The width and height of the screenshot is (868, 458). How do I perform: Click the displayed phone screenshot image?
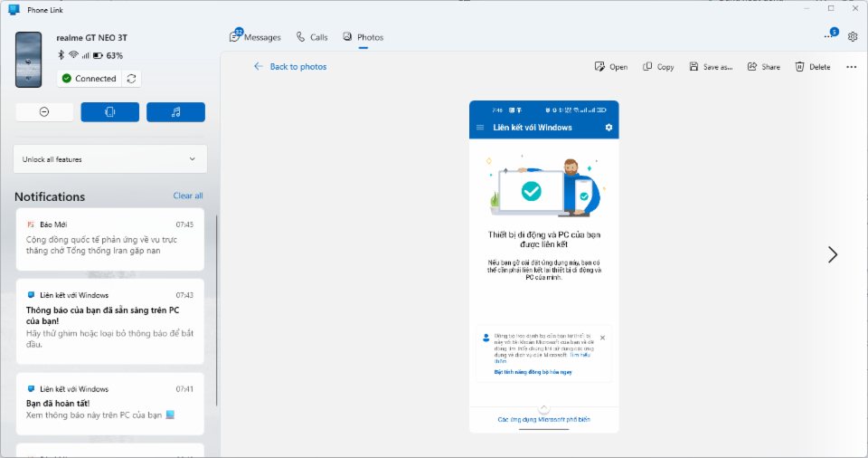[x=543, y=266]
